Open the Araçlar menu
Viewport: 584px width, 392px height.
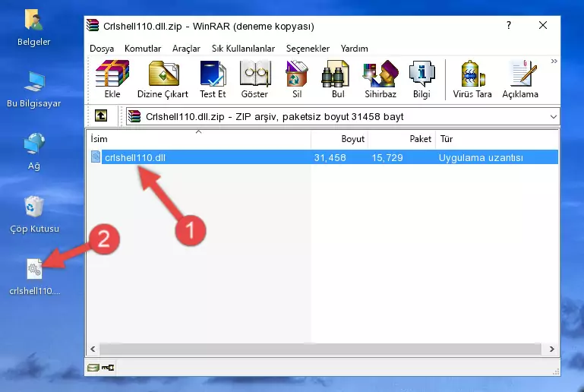[186, 49]
